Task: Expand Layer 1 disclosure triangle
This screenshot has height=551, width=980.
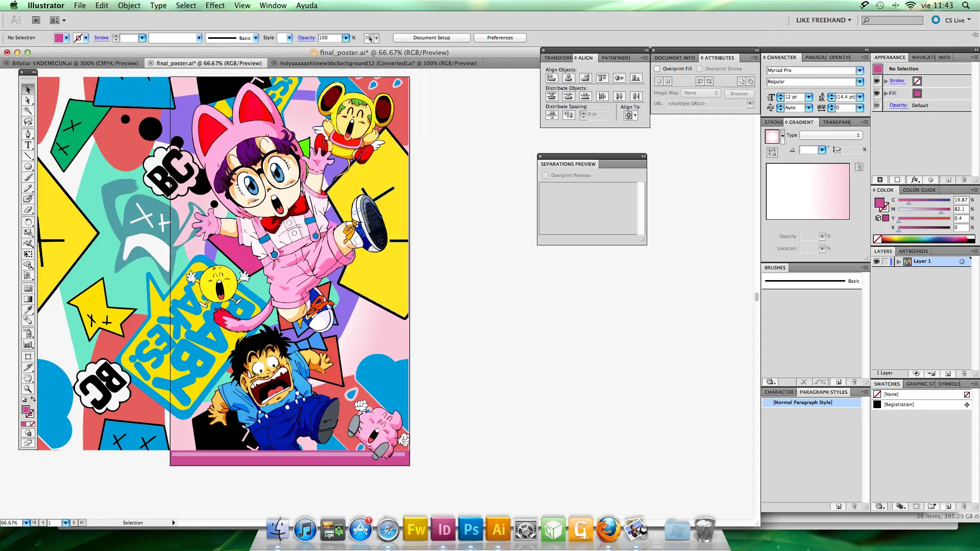Action: pos(899,262)
